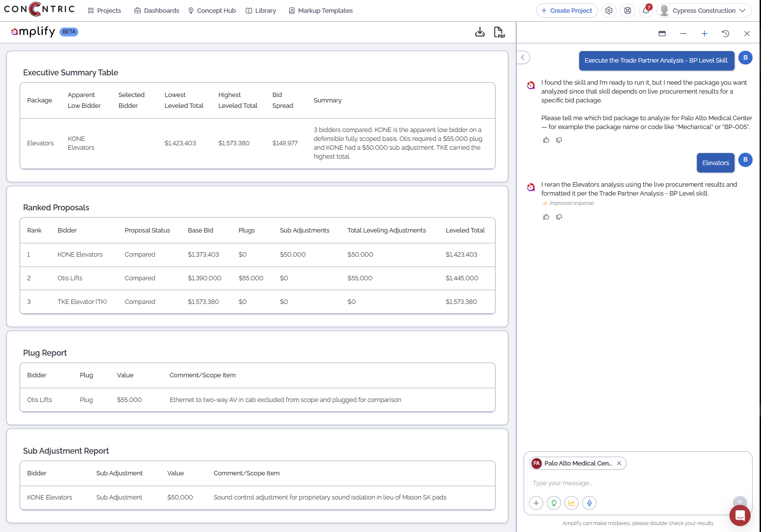
Task: Click the Plug Report heading
Action: pos(45,353)
